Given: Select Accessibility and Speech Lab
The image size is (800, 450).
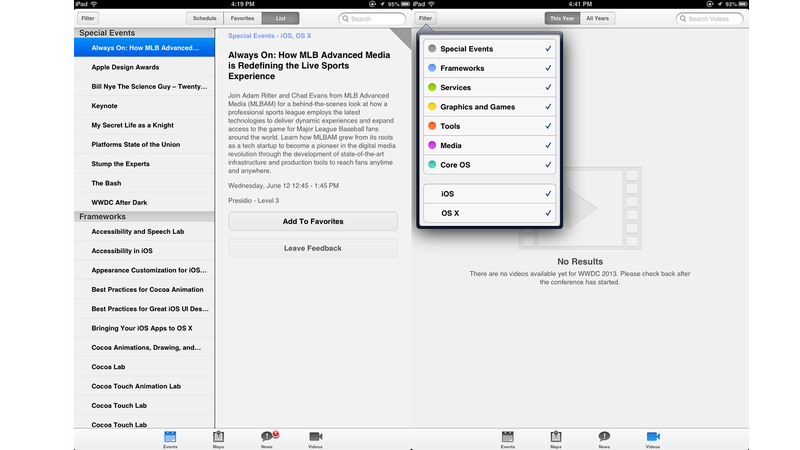Looking at the screenshot, I should coord(144,232).
